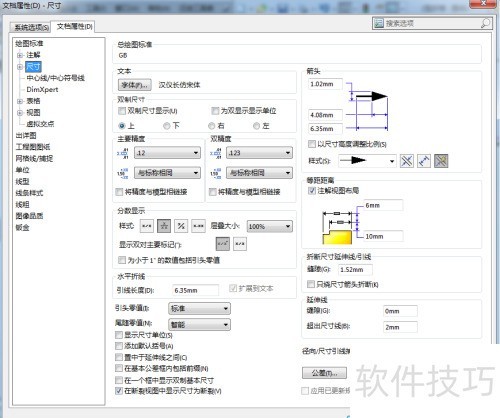Open primary tolerance 与标称相同 dropdown
Screen dimensions: 500x418
click(x=168, y=173)
